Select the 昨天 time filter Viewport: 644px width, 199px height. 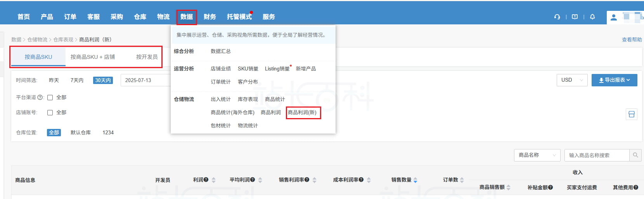(54, 80)
